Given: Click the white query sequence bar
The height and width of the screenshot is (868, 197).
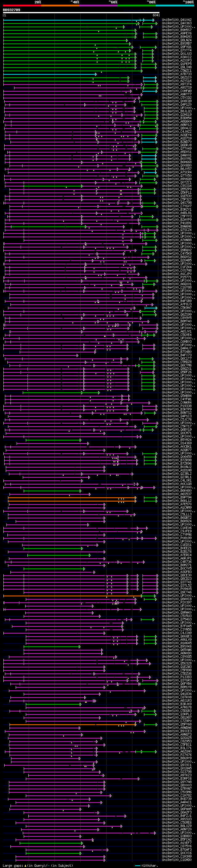Looking at the screenshot, I should 81,13.
